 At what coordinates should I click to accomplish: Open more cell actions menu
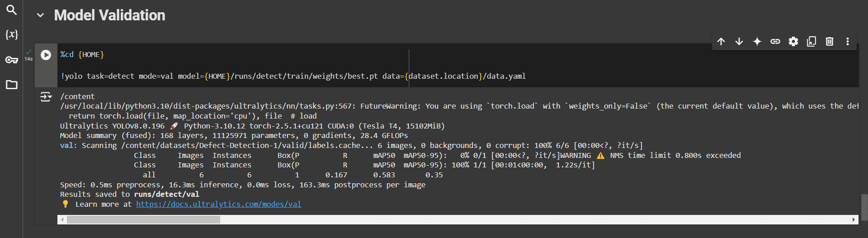point(848,42)
